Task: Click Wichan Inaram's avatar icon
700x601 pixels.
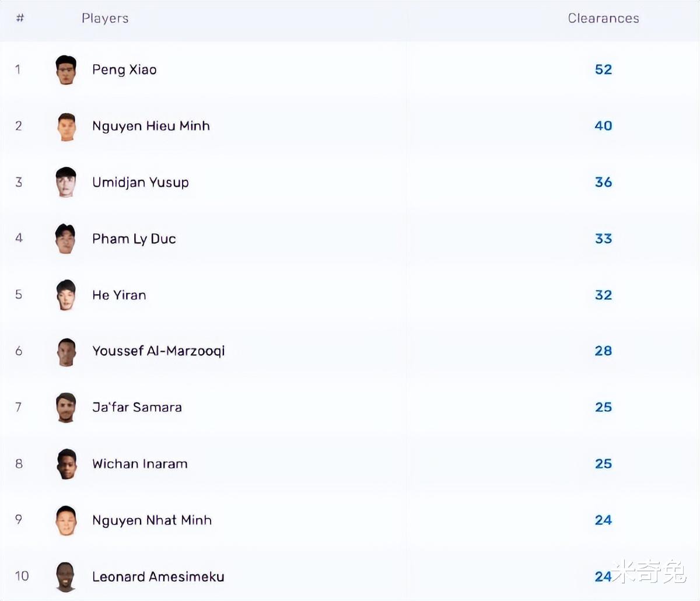Action: click(66, 464)
